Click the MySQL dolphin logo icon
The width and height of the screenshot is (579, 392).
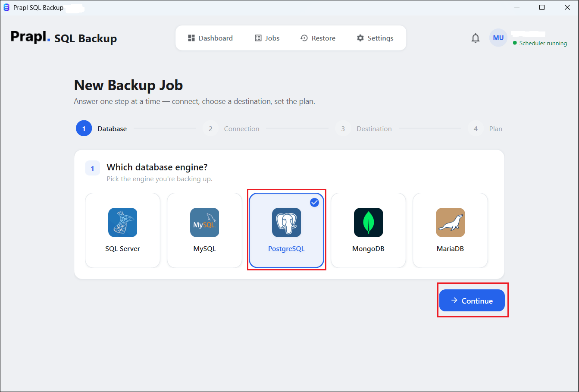point(204,223)
